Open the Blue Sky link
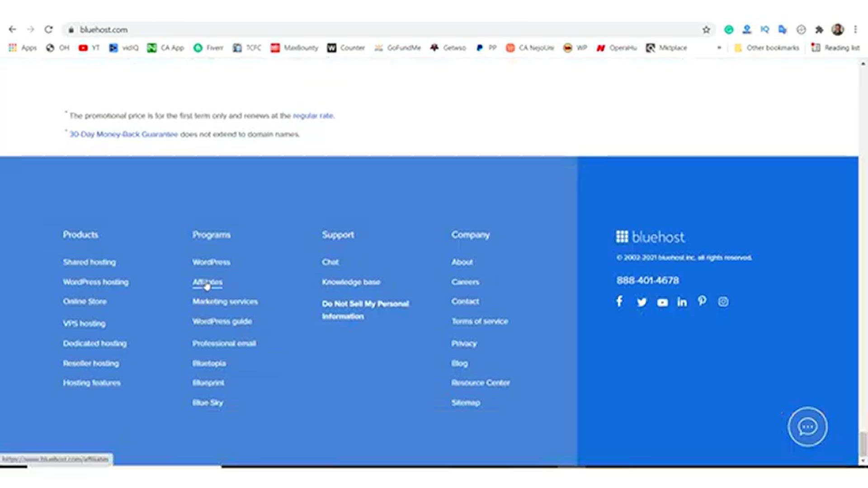 click(x=208, y=403)
